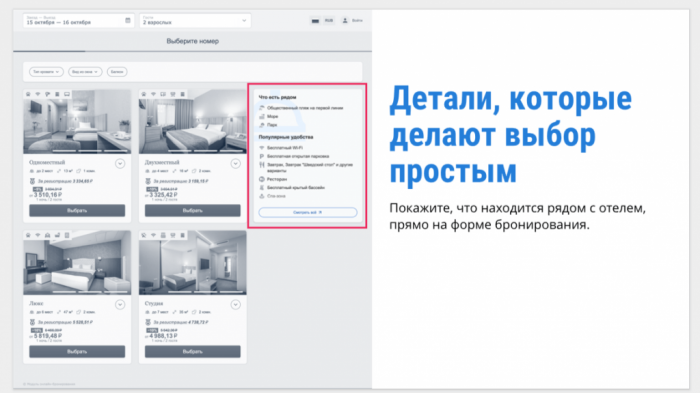Click the pool icon beside Бесплатный крытый бассейн

[262, 188]
